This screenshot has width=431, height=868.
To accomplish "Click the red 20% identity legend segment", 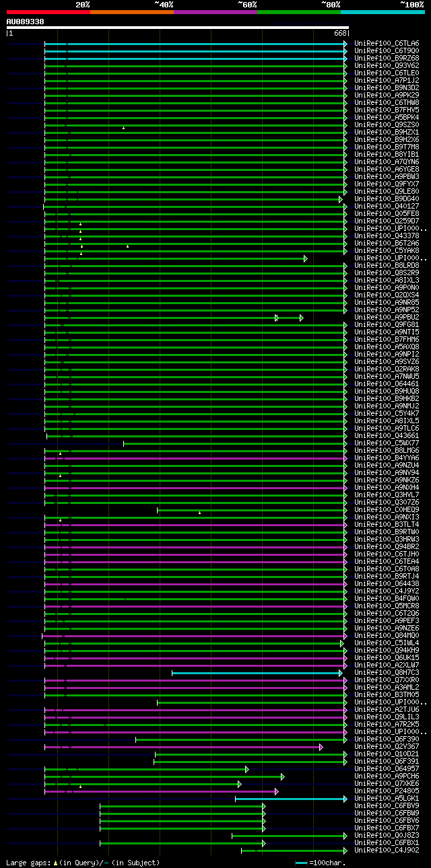I will tap(48, 12).
